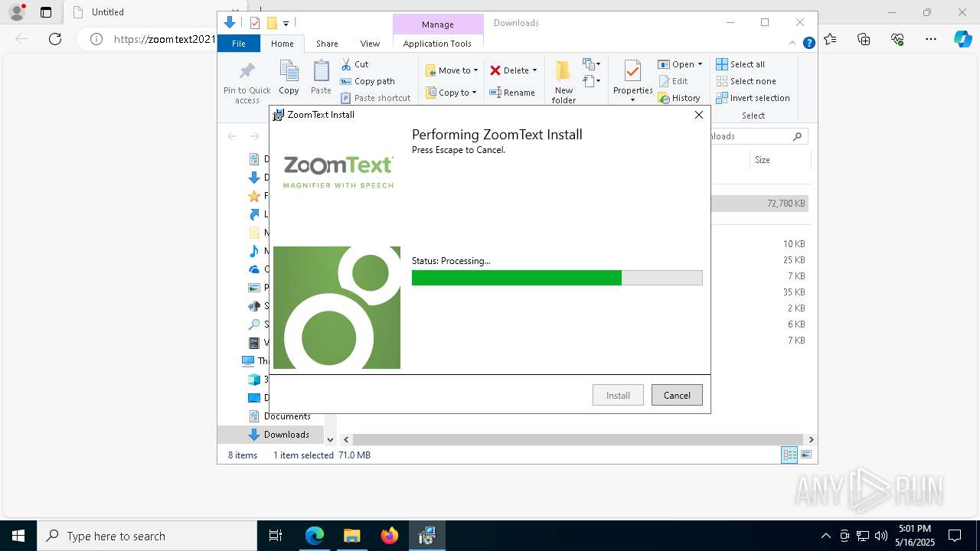
Task: Open the Move to dropdown
Action: pyautogui.click(x=452, y=70)
